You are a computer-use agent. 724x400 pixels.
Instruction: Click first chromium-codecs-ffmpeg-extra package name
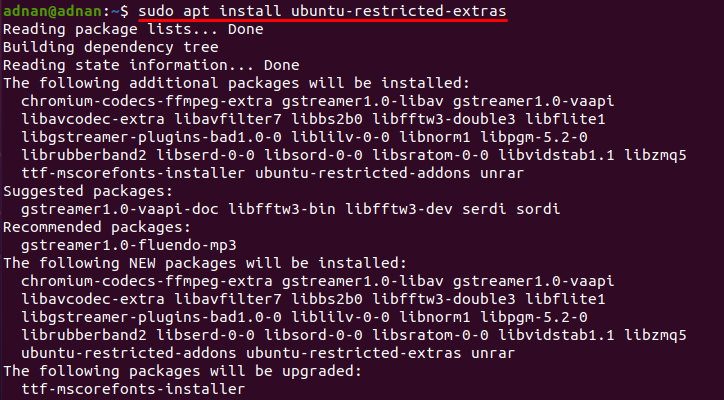147,101
